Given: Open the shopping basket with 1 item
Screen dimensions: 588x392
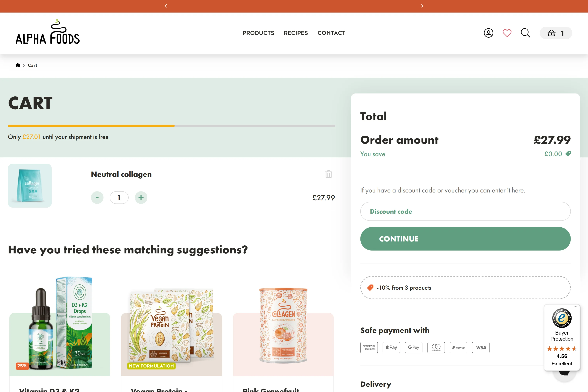Looking at the screenshot, I should pos(556,33).
